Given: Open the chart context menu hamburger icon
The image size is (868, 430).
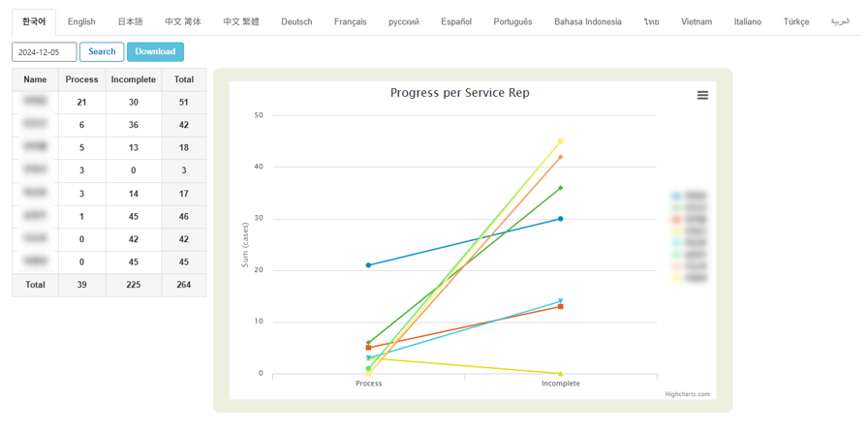Looking at the screenshot, I should click(x=702, y=95).
